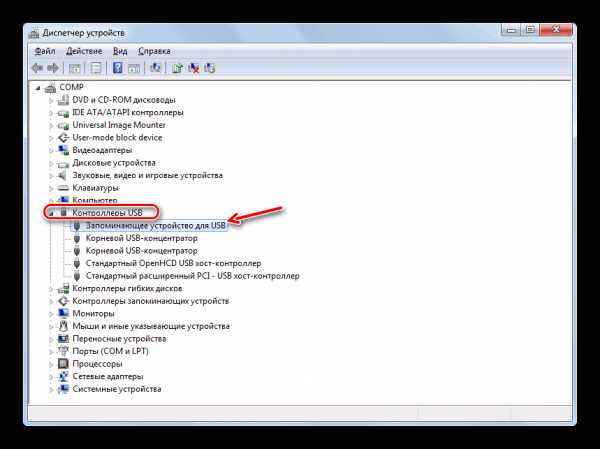Click the mouse icon for Мыши

(x=63, y=326)
